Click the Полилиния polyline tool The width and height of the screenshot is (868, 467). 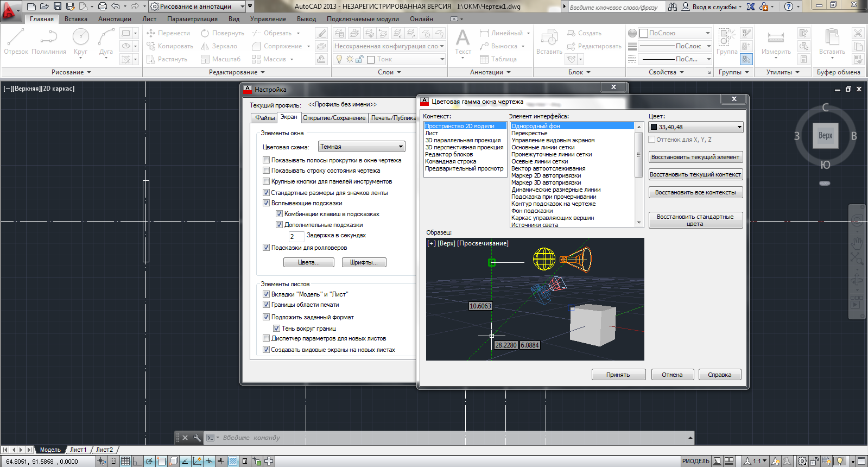tap(48, 42)
